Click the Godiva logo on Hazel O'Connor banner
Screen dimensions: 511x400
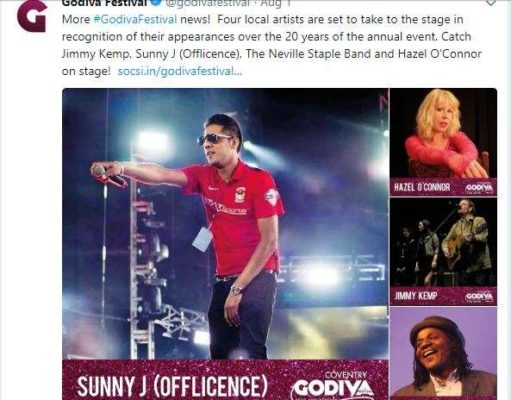tap(479, 188)
